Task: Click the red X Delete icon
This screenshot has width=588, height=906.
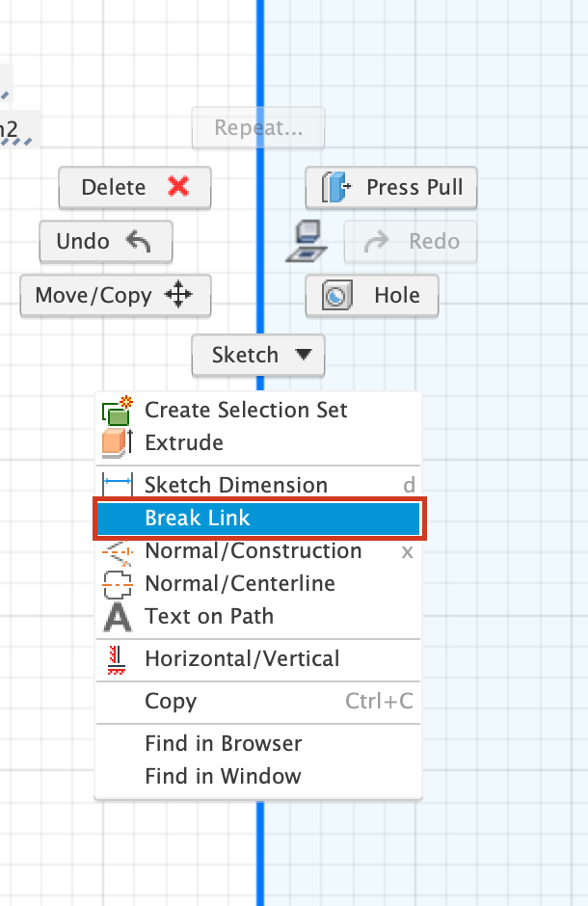Action: 180,187
